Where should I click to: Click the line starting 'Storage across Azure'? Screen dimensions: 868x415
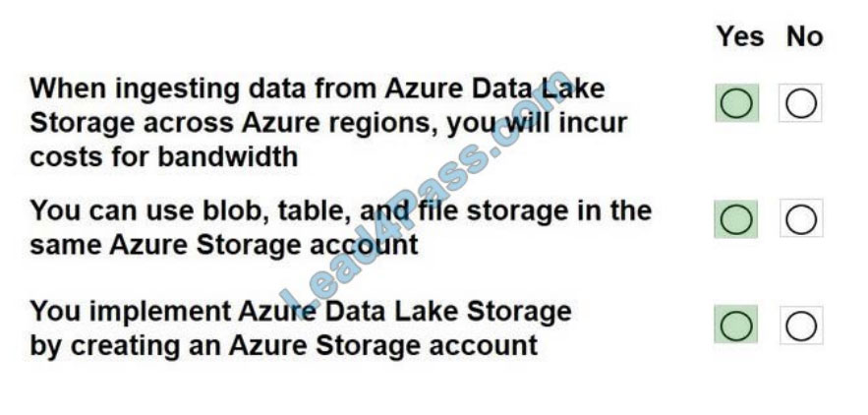[x=328, y=123]
